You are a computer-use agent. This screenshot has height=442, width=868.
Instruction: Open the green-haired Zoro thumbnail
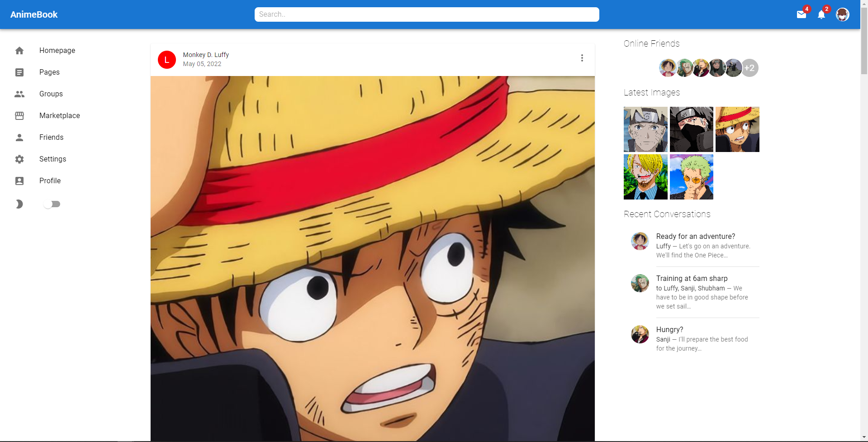(692, 177)
